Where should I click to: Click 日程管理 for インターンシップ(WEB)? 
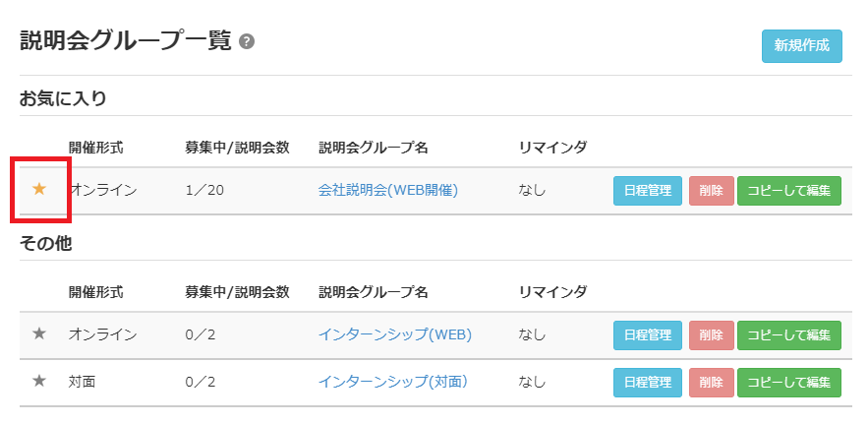pos(648,335)
